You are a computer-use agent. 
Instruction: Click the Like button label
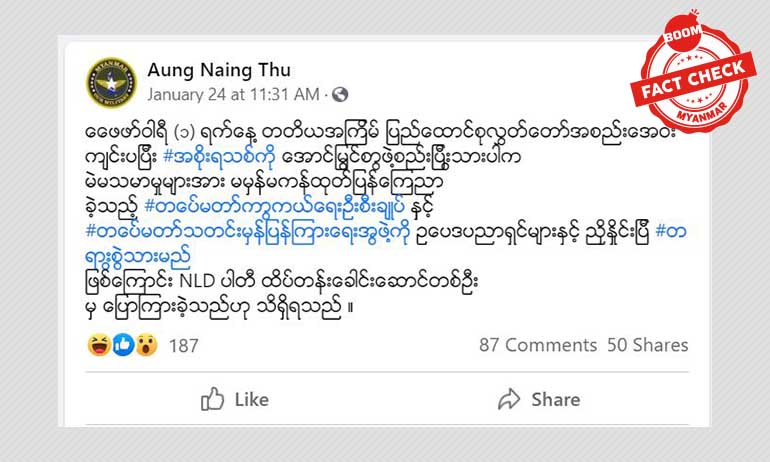(251, 400)
